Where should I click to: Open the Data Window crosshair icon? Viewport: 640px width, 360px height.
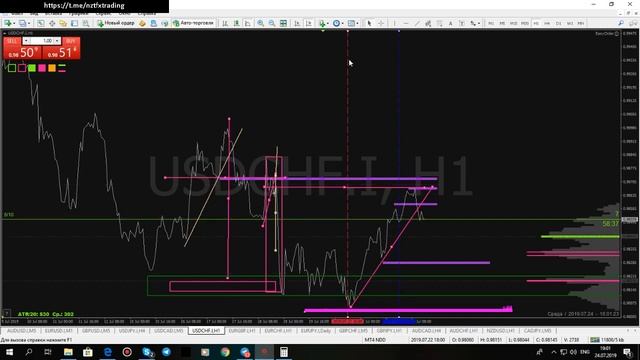pyautogui.click(x=52, y=23)
